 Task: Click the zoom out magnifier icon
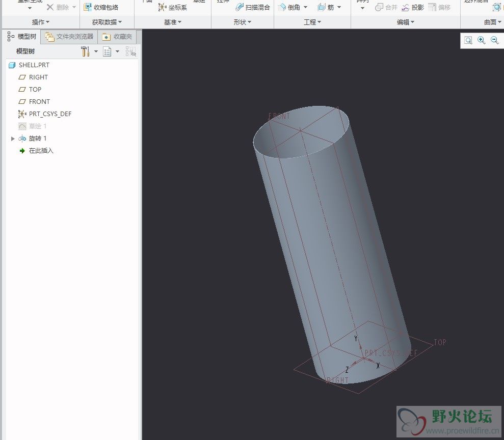495,40
